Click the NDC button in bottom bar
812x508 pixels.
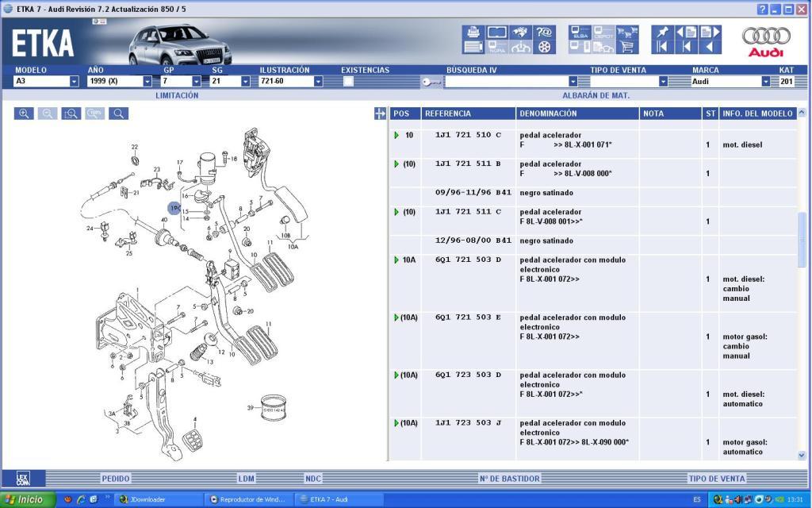[x=312, y=479]
